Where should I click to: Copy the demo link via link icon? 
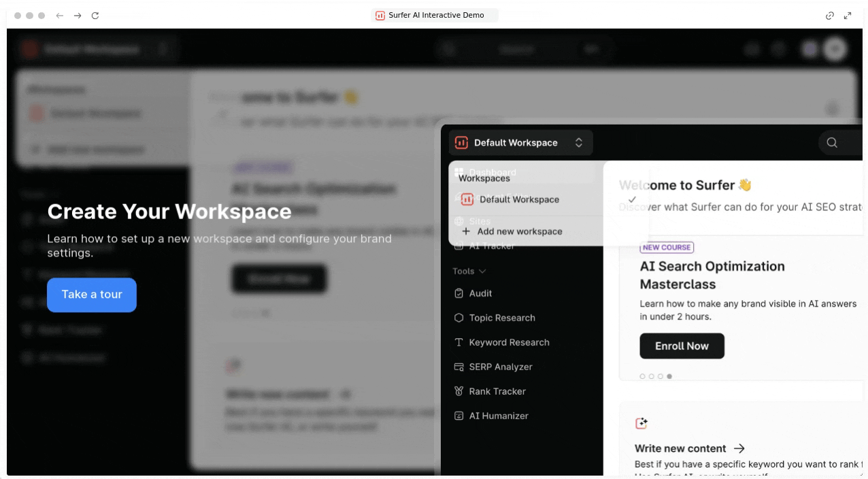tap(830, 15)
